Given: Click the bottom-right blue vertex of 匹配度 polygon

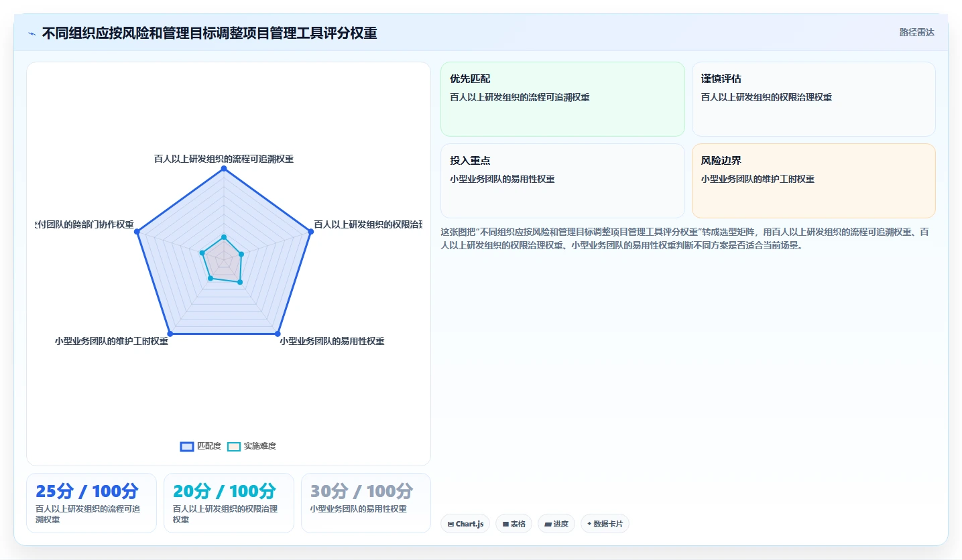Looking at the screenshot, I should click(x=278, y=333).
